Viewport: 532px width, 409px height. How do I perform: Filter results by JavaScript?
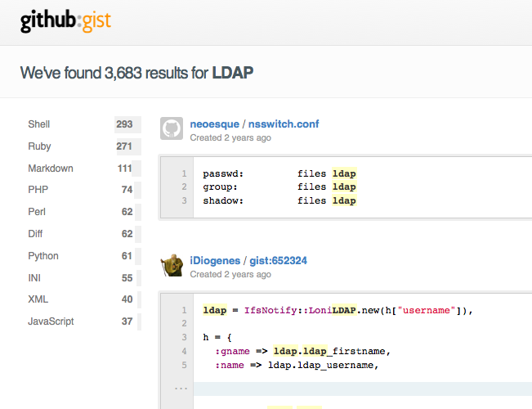(51, 321)
